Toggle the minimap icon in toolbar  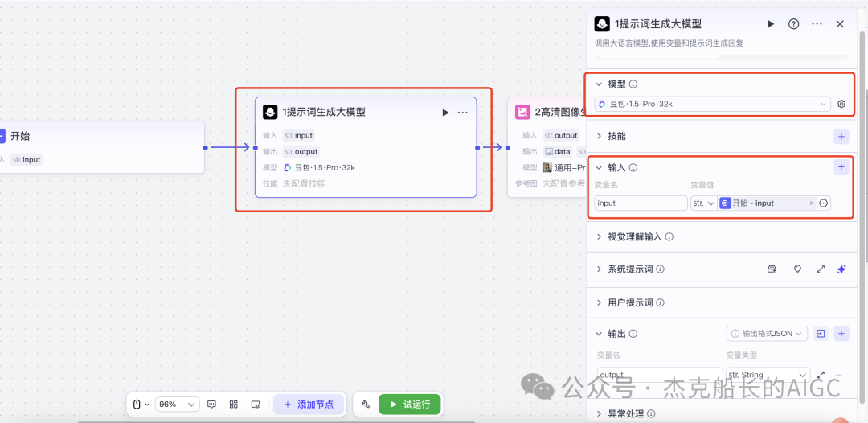pyautogui.click(x=256, y=405)
